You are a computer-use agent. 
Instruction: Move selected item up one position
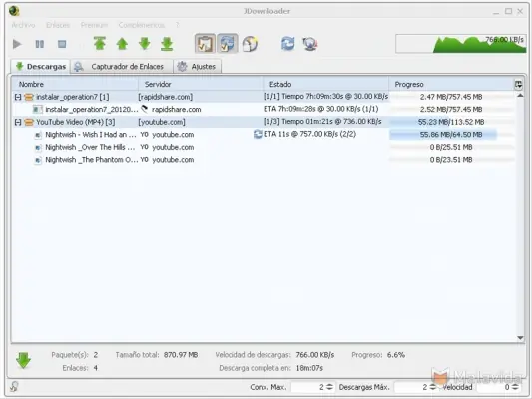point(122,44)
